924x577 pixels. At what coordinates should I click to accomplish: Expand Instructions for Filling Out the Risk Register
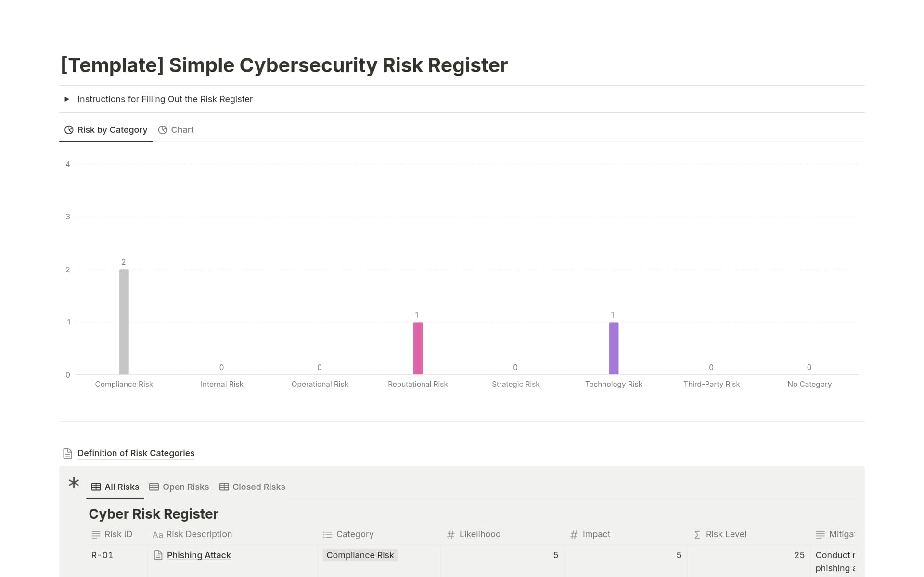point(67,99)
